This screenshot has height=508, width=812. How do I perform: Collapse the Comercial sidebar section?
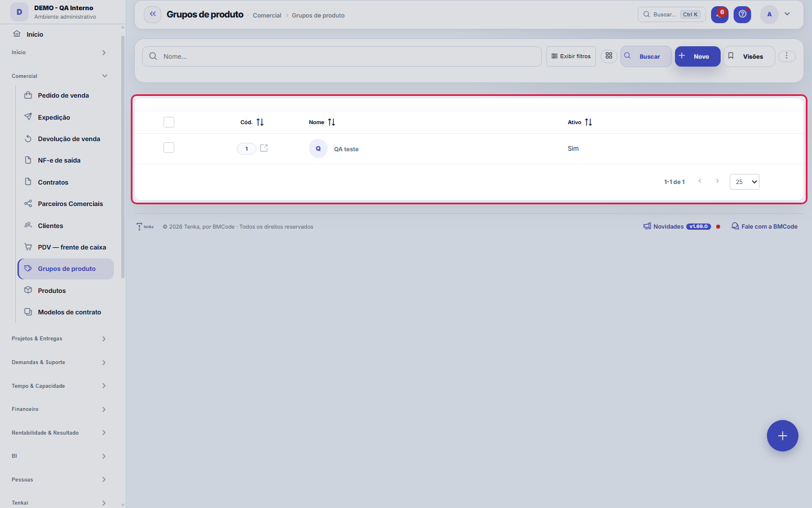60,76
